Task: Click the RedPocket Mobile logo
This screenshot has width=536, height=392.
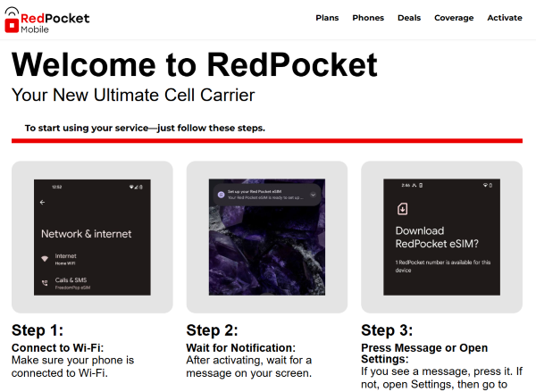Action: coord(46,21)
